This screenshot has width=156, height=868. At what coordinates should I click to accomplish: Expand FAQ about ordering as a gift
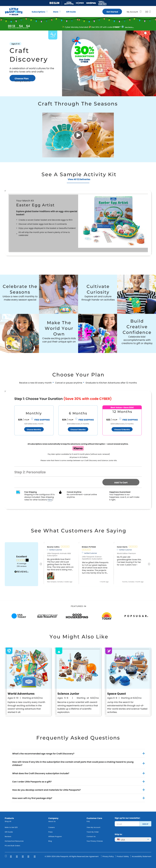point(144,781)
